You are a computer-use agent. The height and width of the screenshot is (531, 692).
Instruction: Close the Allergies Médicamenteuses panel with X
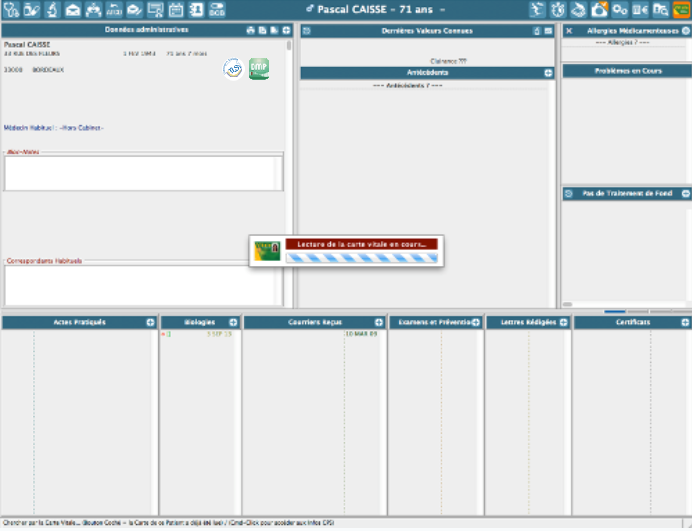click(x=569, y=31)
